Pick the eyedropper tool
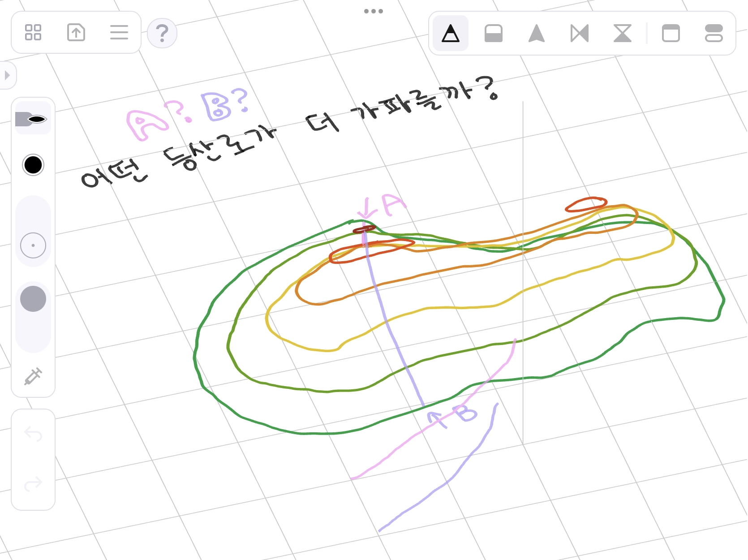The image size is (748, 560). (x=33, y=376)
